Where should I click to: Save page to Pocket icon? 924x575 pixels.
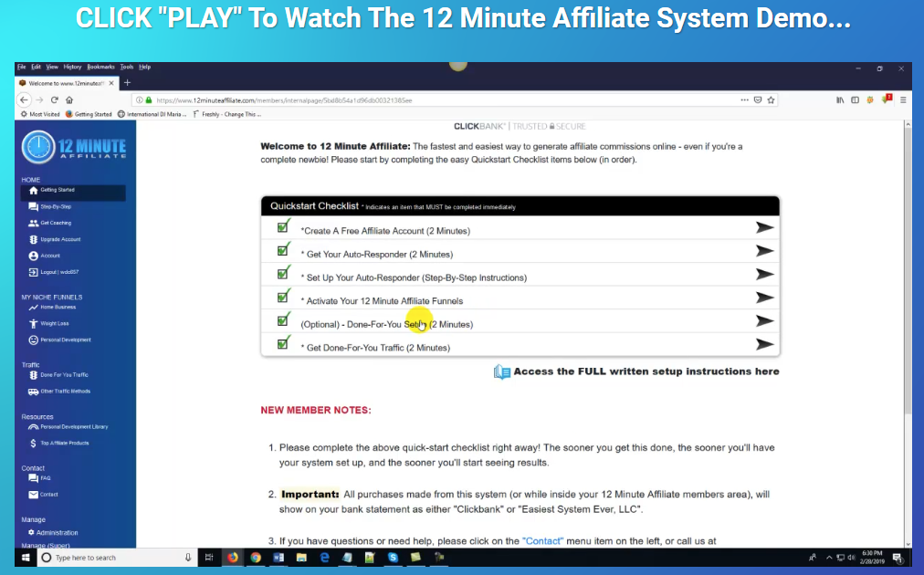click(758, 100)
